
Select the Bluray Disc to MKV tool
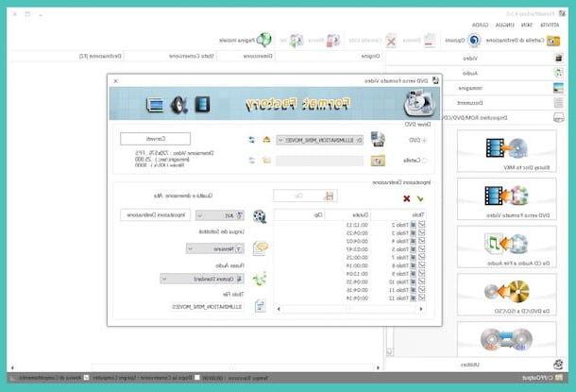(x=506, y=151)
